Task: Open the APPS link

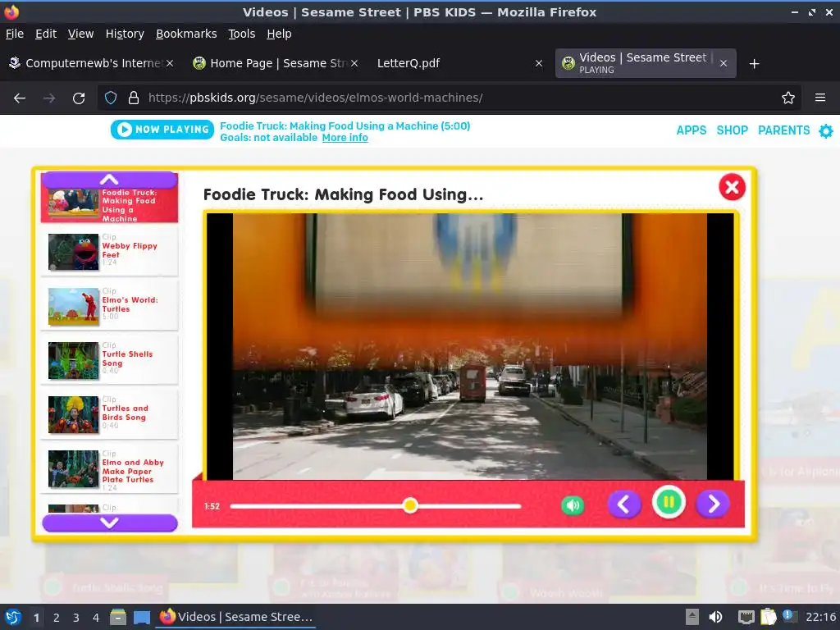Action: [x=691, y=130]
